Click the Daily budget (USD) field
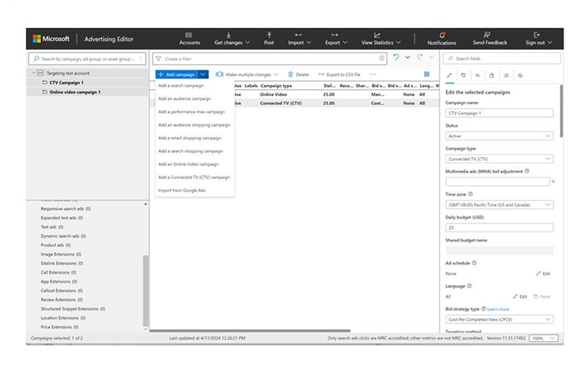 point(499,228)
